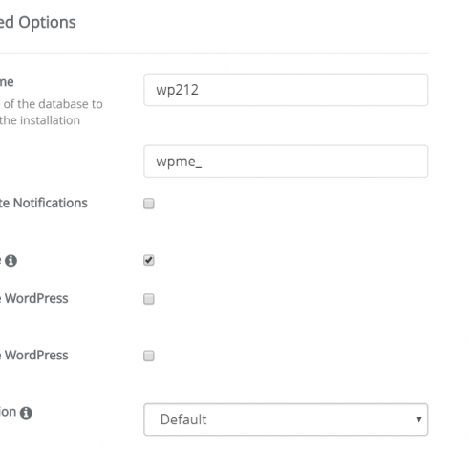Click the second WordPress label text
Viewport: 472px width, 476px height.
coord(34,355)
